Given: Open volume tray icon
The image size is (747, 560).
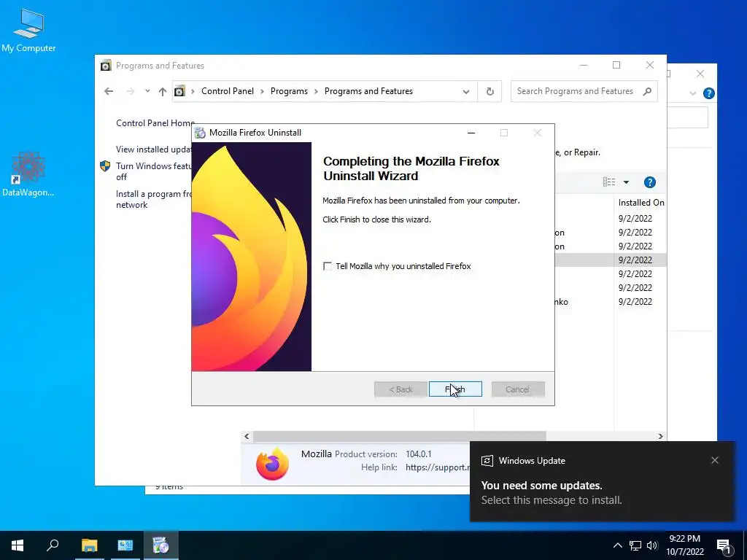Looking at the screenshot, I should click(x=652, y=545).
